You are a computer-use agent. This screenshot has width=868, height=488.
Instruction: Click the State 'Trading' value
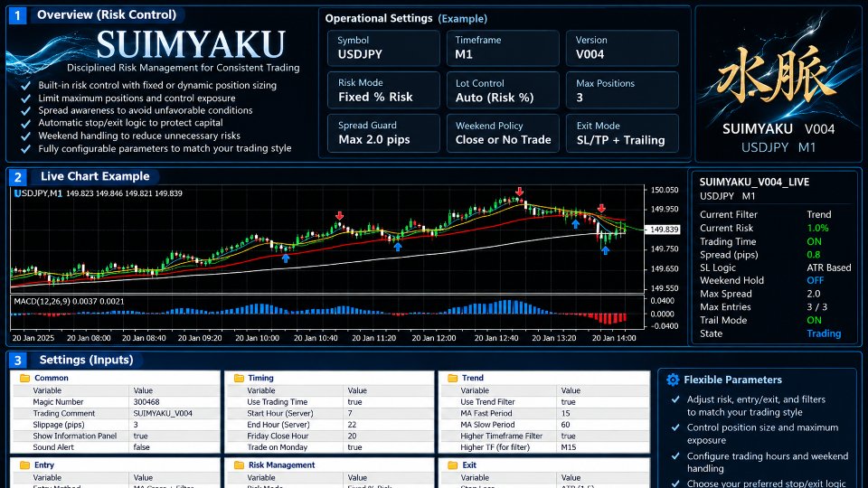[x=824, y=333]
